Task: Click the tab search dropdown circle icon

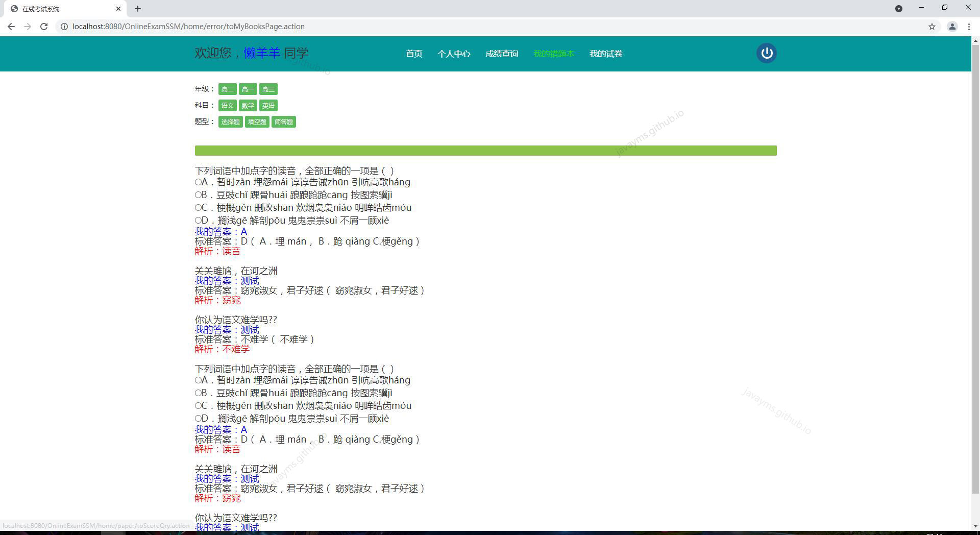Action: pos(899,8)
